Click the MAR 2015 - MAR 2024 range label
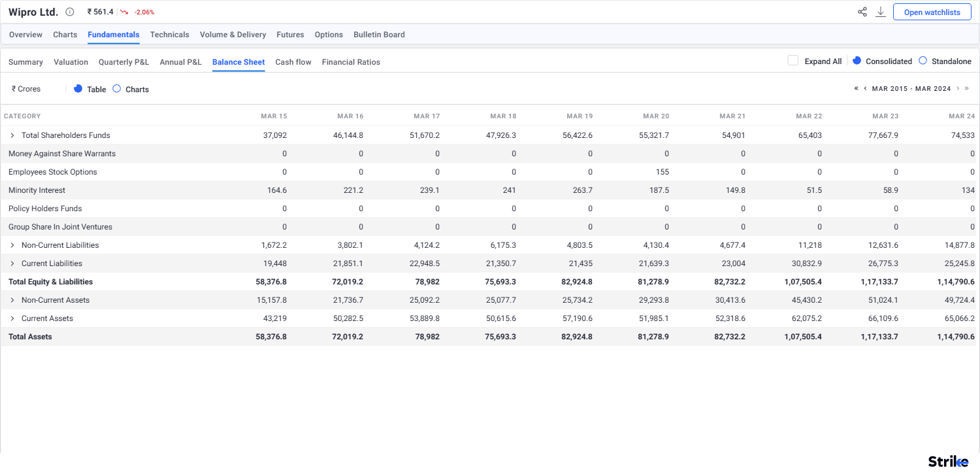The image size is (980, 476). (x=911, y=88)
